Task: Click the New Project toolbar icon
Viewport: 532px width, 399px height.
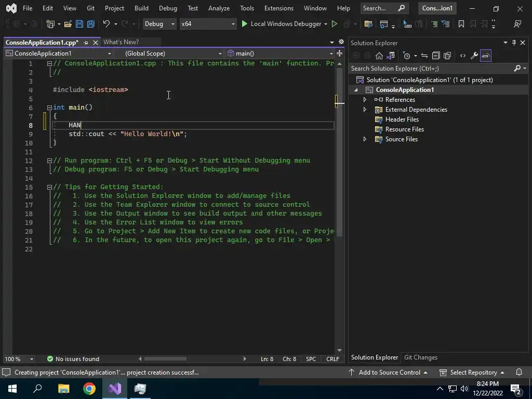Action: (50, 24)
